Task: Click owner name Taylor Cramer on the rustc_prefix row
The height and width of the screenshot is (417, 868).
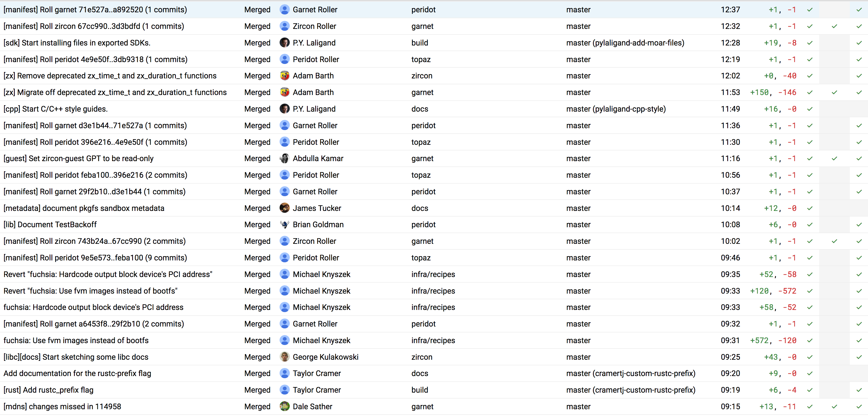Action: (316, 390)
